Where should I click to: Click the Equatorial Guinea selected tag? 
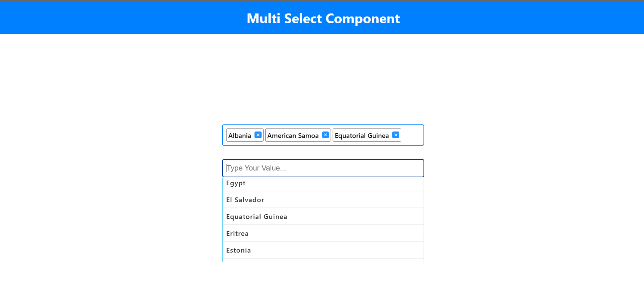pos(361,136)
